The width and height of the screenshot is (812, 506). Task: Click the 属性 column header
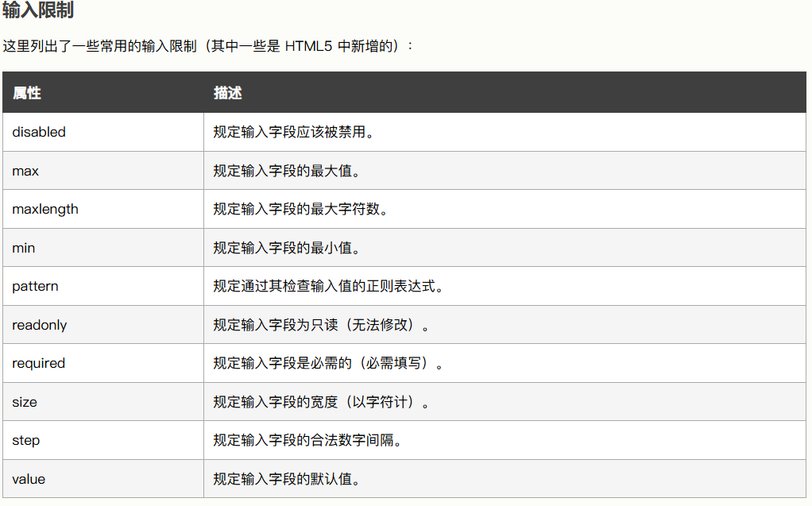pyautogui.click(x=27, y=93)
